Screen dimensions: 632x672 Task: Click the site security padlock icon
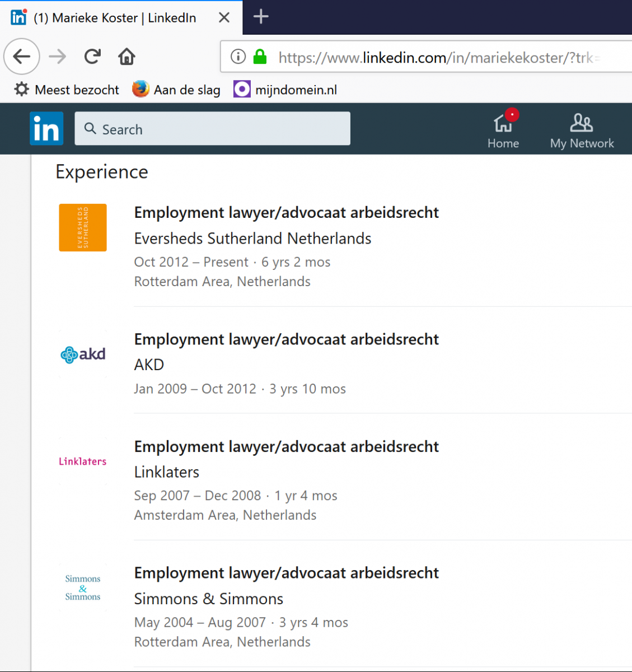[x=260, y=57]
